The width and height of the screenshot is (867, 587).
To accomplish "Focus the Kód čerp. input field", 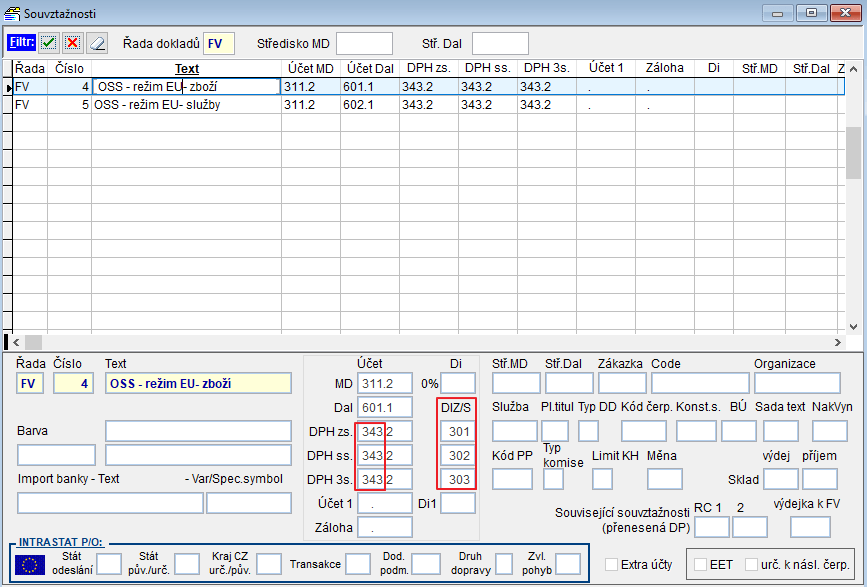I will click(644, 431).
